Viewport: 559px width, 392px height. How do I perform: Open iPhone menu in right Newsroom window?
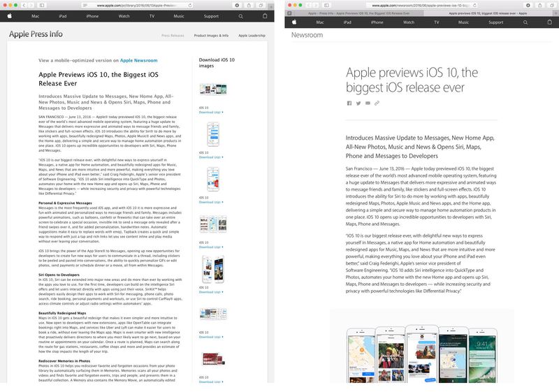377,22
